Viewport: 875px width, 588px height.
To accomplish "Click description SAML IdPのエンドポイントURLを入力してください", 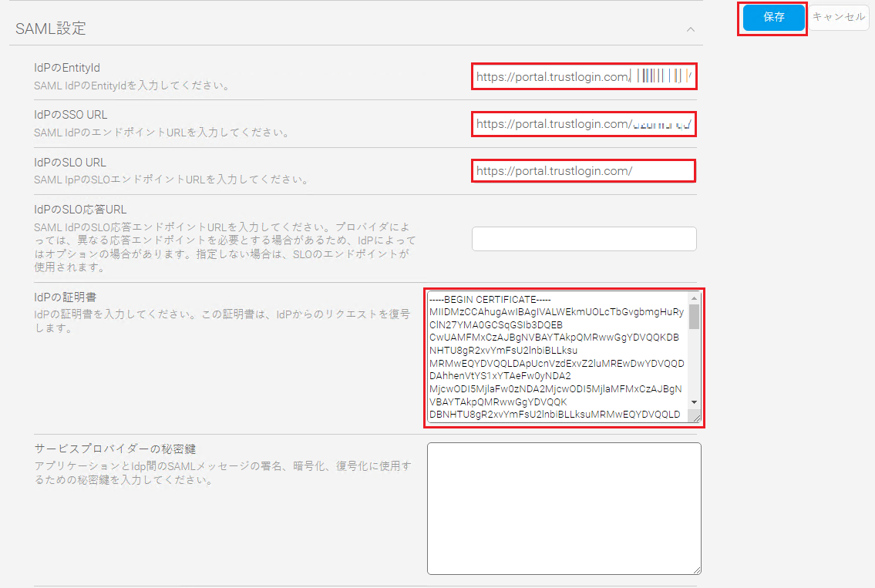I will (x=161, y=133).
